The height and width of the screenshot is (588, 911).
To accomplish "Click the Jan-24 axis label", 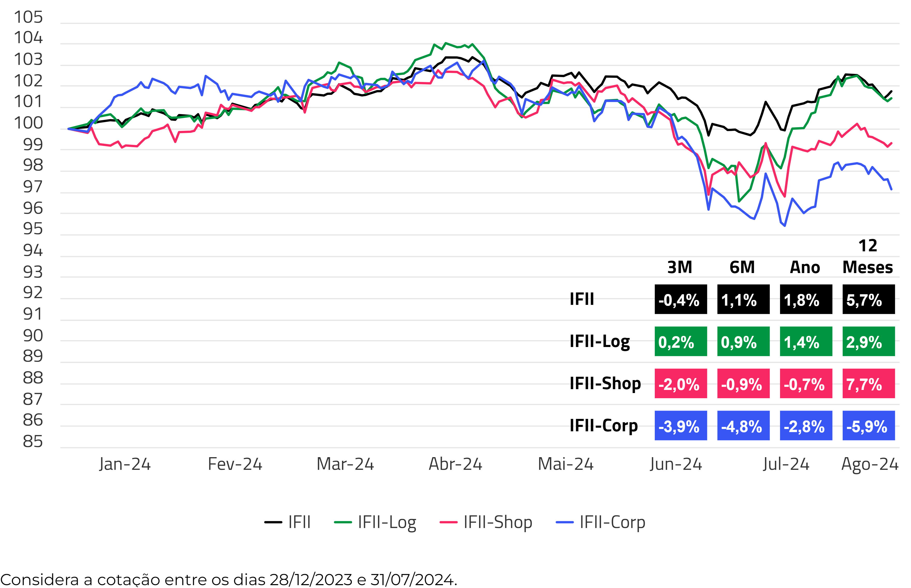I will 124,464.
